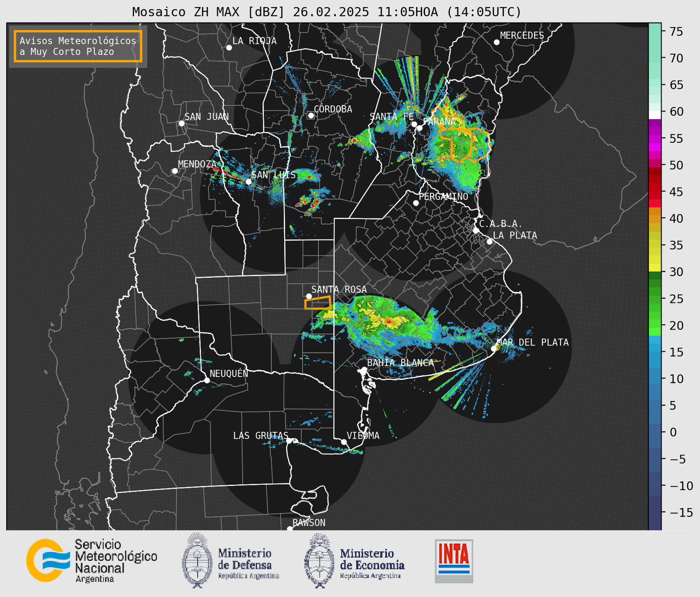The image size is (700, 597).
Task: Click the LA RIOJA city marker dot
Action: [x=229, y=48]
